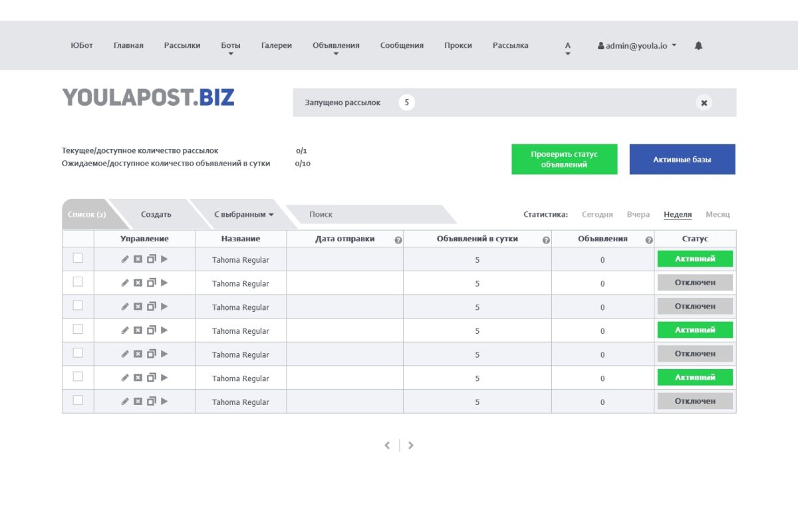Click the Активные базы button
This screenshot has width=798, height=532.
pyautogui.click(x=682, y=160)
